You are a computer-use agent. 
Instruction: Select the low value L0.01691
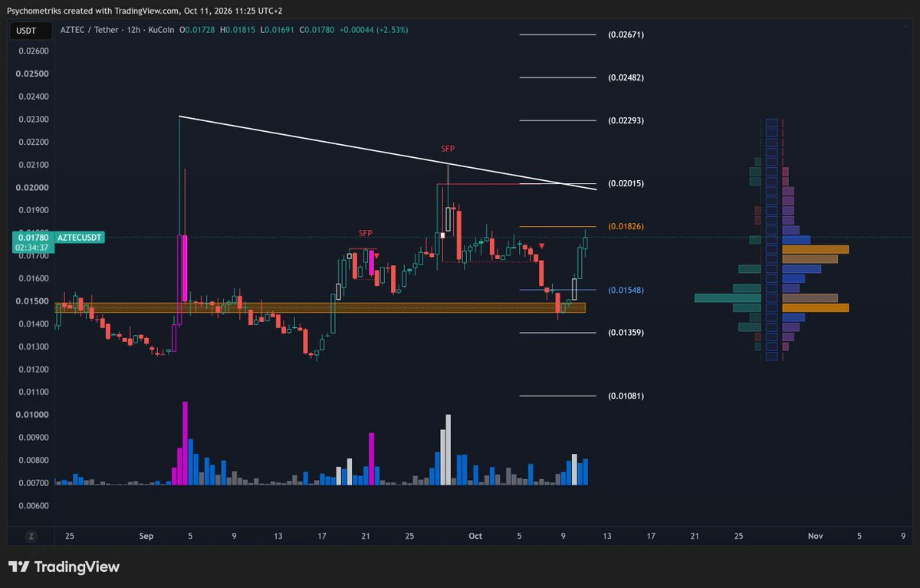click(277, 30)
